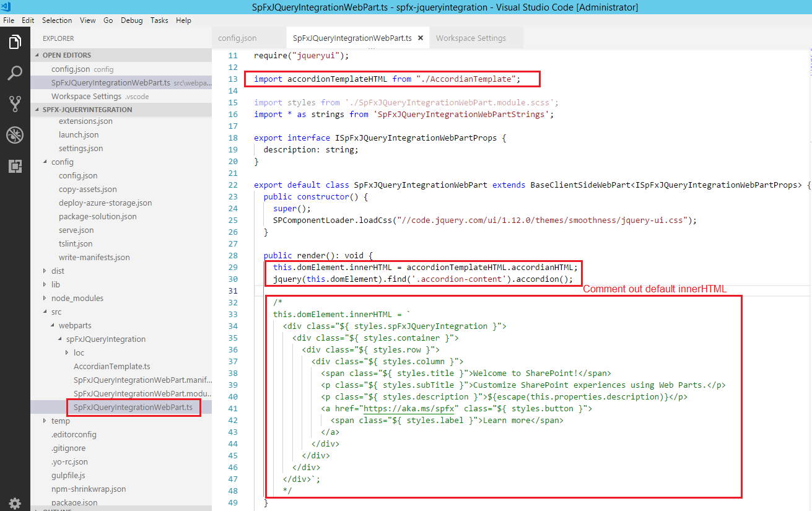Expand the node_modules folder
The width and height of the screenshot is (812, 511).
(x=77, y=298)
